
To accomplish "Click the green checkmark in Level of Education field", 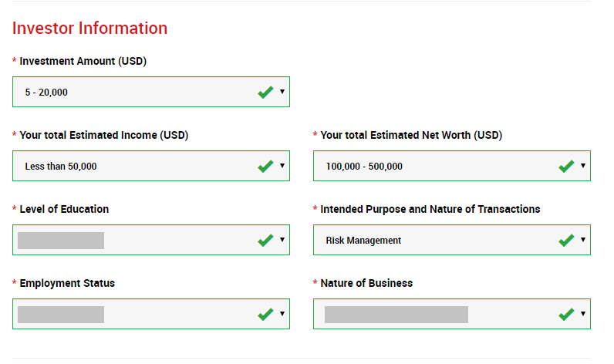I will (265, 240).
